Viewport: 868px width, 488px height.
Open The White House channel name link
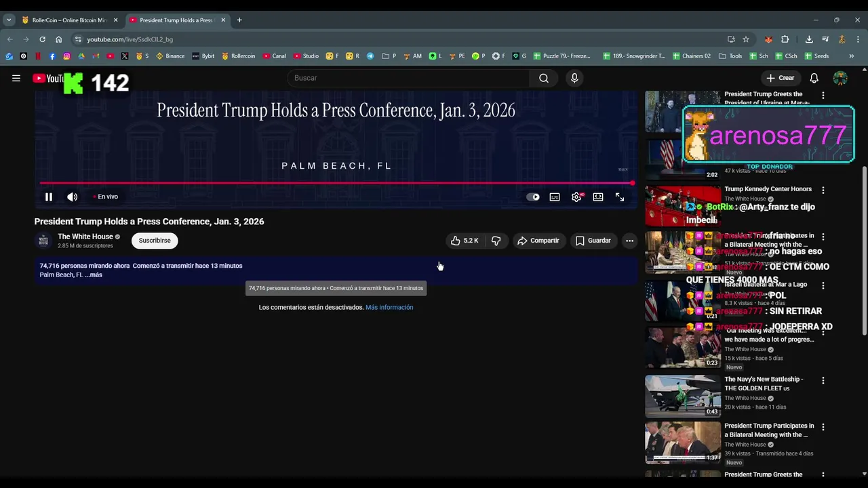85,237
